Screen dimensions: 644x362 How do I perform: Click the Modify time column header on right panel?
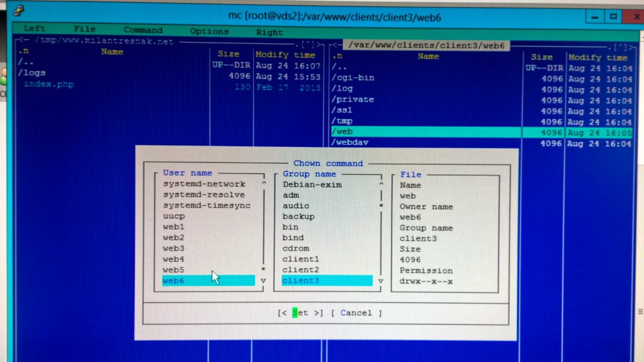[x=597, y=57]
